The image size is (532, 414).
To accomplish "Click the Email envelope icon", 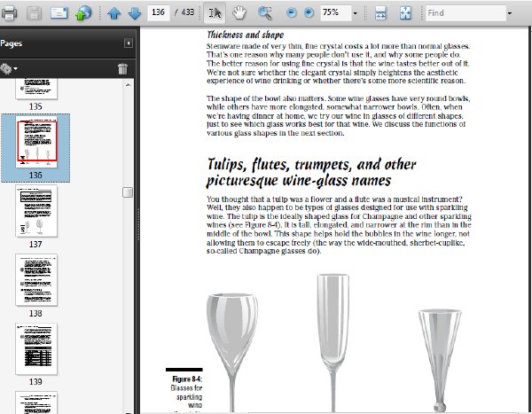I will point(59,13).
